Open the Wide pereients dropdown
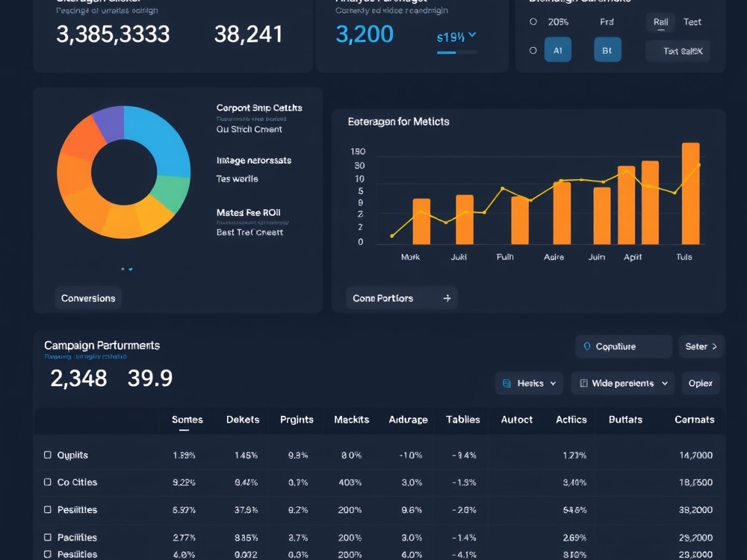Image resolution: width=747 pixels, height=560 pixels. (623, 383)
